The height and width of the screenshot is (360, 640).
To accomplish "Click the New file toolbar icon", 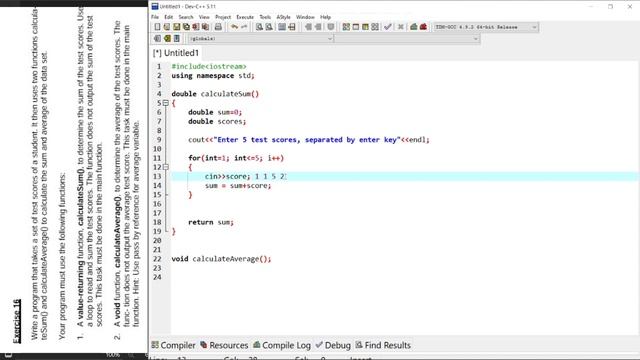I will click(x=157, y=27).
